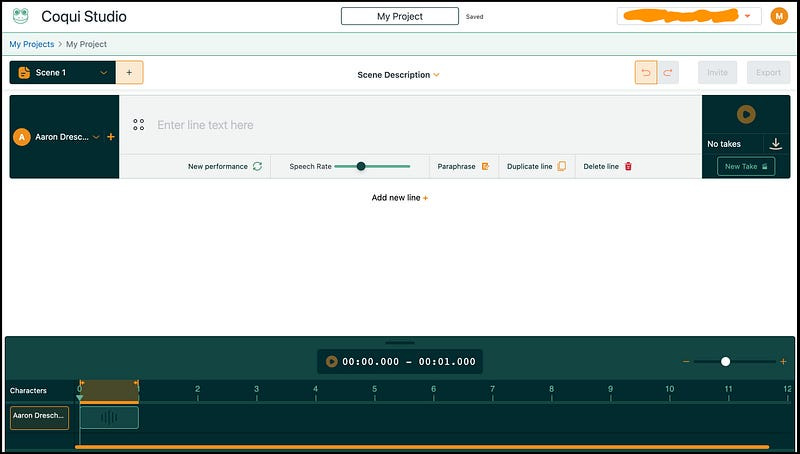Screen dimensions: 800x454
Task: Click the timeline panel resize handle
Action: coord(400,343)
